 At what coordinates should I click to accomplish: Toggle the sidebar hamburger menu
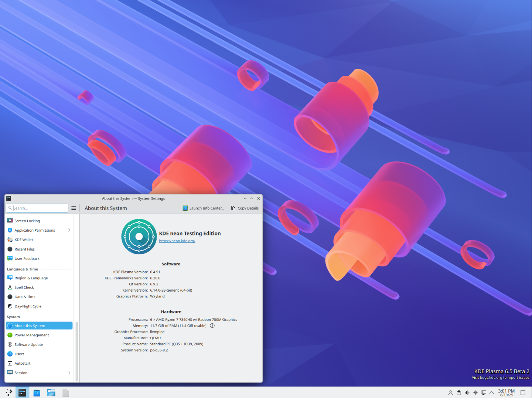click(74, 208)
